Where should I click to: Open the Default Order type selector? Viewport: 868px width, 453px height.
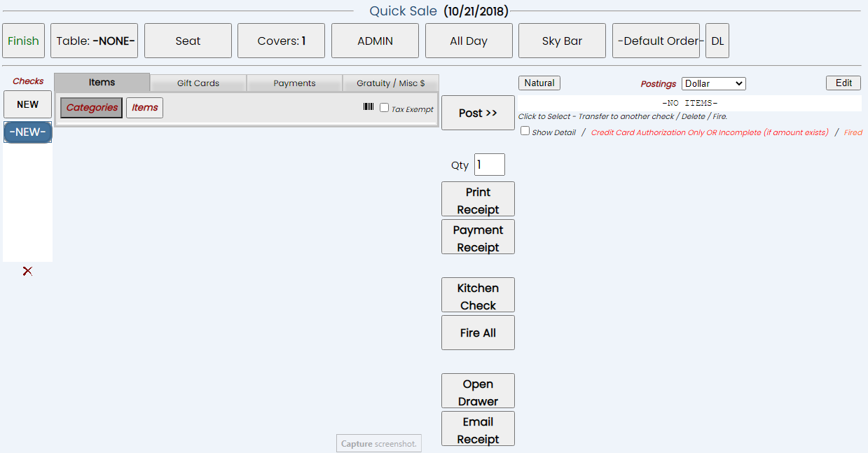[x=658, y=41]
